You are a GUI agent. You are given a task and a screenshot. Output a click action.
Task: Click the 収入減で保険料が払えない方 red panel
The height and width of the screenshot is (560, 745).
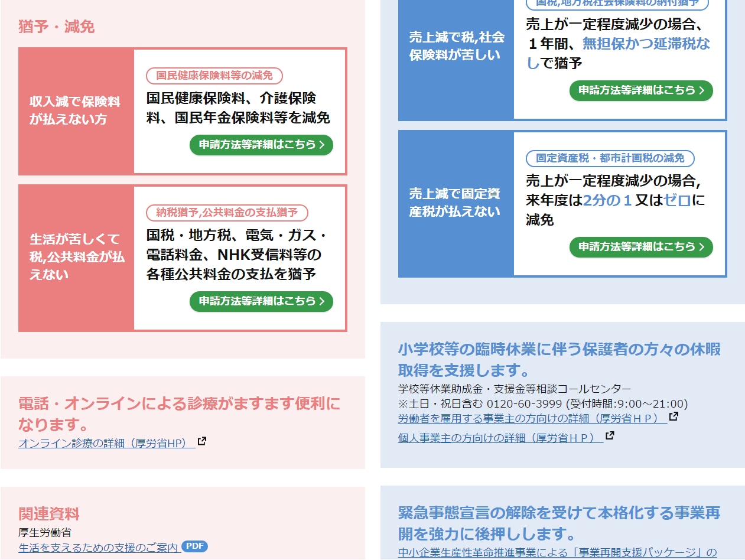point(76,111)
